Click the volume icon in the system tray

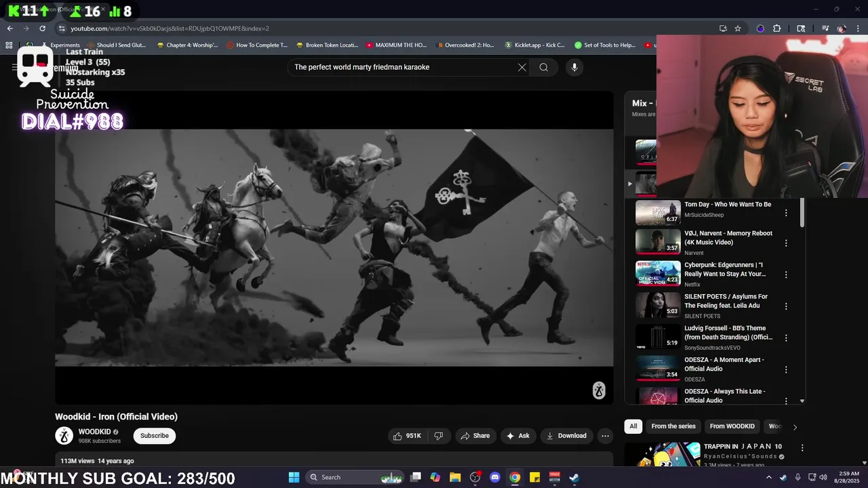point(823,477)
